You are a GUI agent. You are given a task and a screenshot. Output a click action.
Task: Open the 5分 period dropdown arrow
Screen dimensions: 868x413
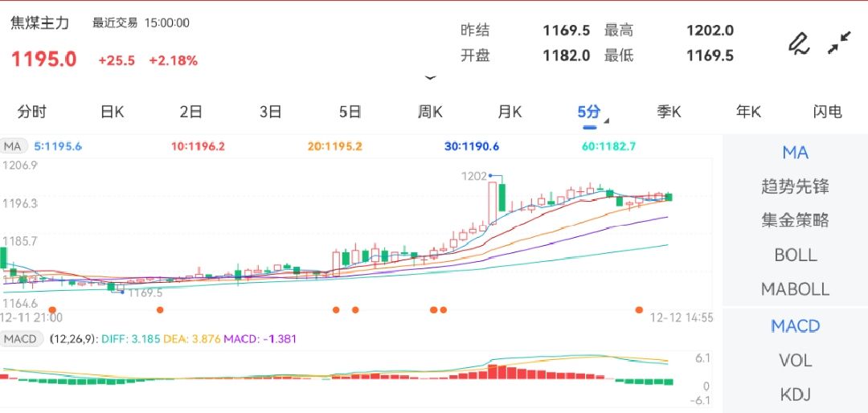606,121
